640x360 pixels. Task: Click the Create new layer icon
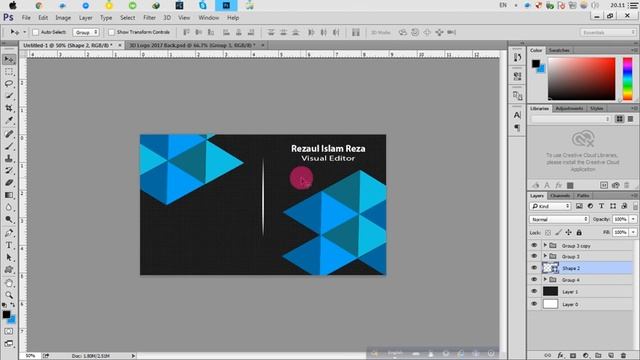click(611, 356)
